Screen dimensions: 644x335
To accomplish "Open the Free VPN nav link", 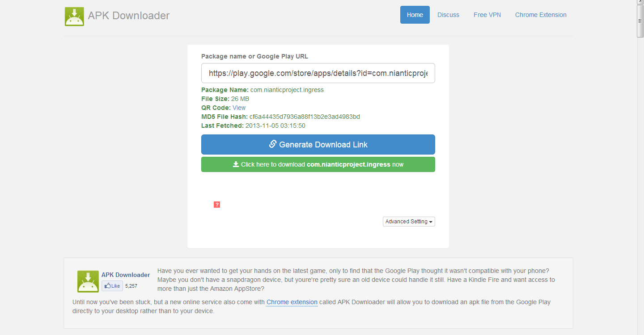I will tap(487, 15).
